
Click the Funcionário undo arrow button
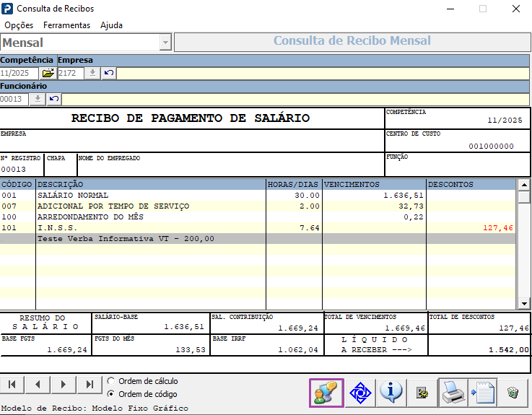coord(54,99)
